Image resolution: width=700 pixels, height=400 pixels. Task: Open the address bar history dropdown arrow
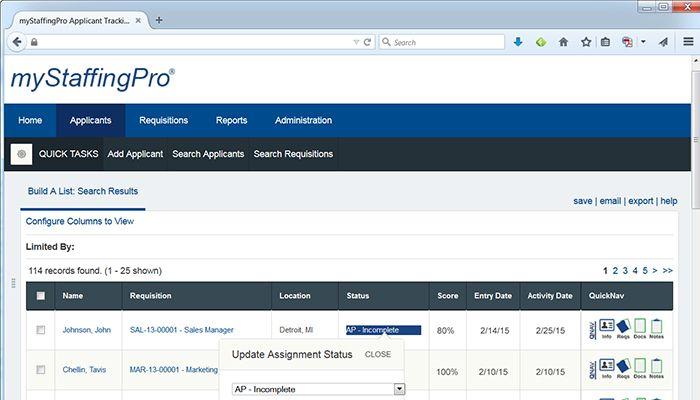coord(356,42)
